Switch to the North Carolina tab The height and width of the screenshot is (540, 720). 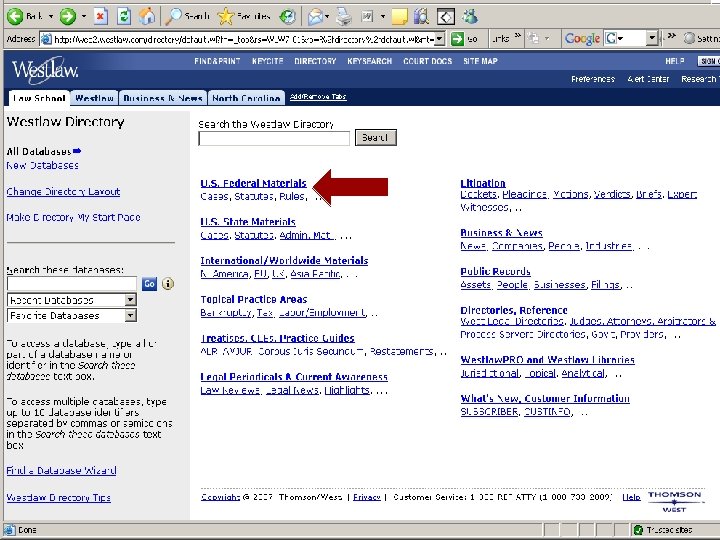pyautogui.click(x=246, y=98)
